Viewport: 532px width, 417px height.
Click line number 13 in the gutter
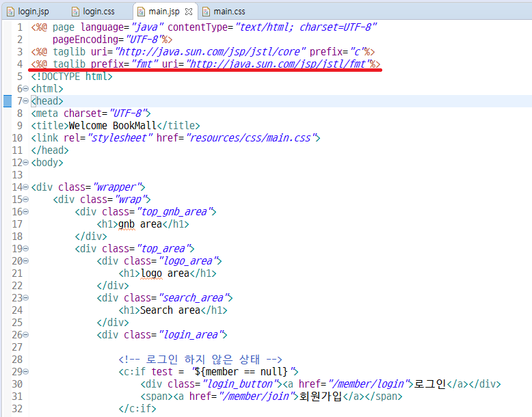point(17,175)
